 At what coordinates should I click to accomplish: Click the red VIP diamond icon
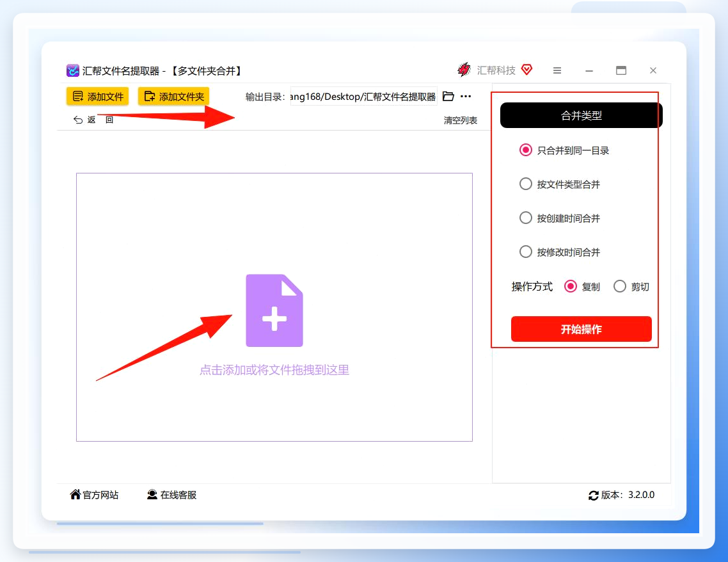coord(526,70)
